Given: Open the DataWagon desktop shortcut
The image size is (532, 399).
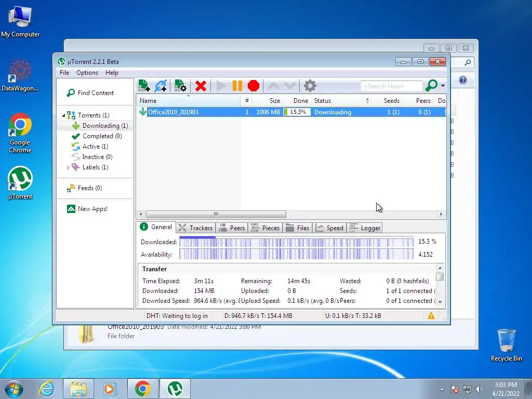Looking at the screenshot, I should click(x=20, y=75).
